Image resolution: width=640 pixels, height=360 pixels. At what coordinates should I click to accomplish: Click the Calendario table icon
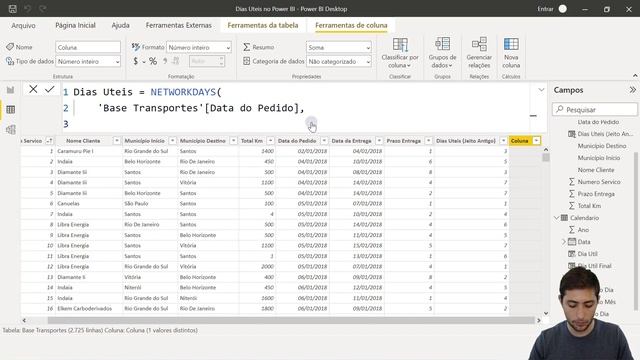564,218
